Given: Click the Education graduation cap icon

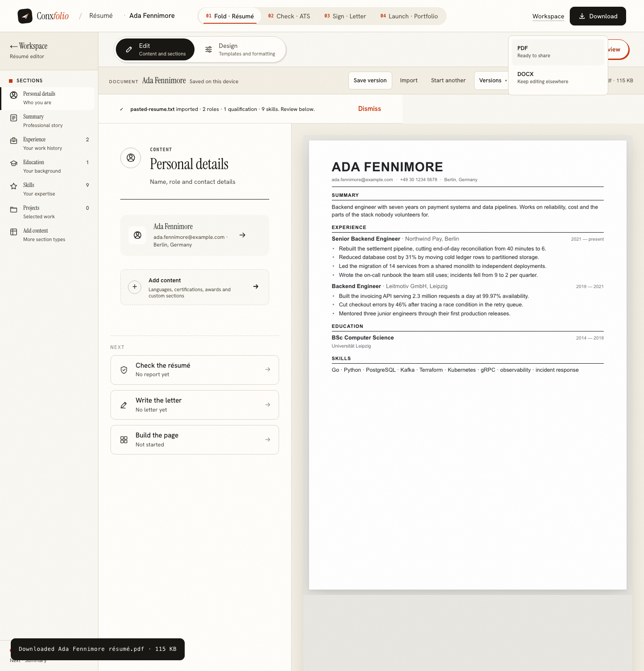Looking at the screenshot, I should tap(14, 163).
